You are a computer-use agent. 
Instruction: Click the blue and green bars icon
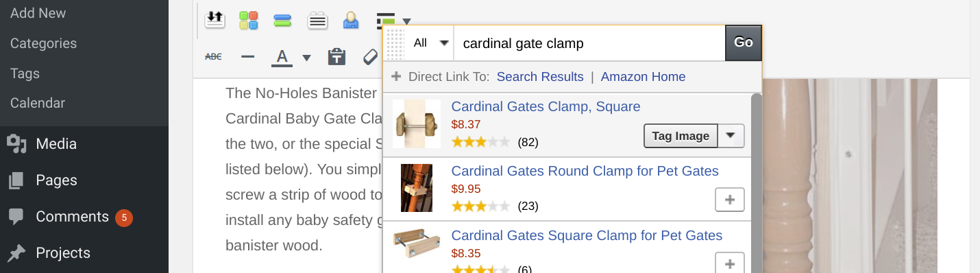[x=282, y=21]
